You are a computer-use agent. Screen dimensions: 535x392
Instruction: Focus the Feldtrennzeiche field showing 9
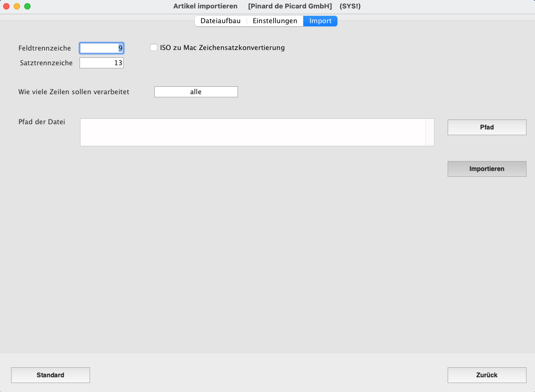coord(102,48)
